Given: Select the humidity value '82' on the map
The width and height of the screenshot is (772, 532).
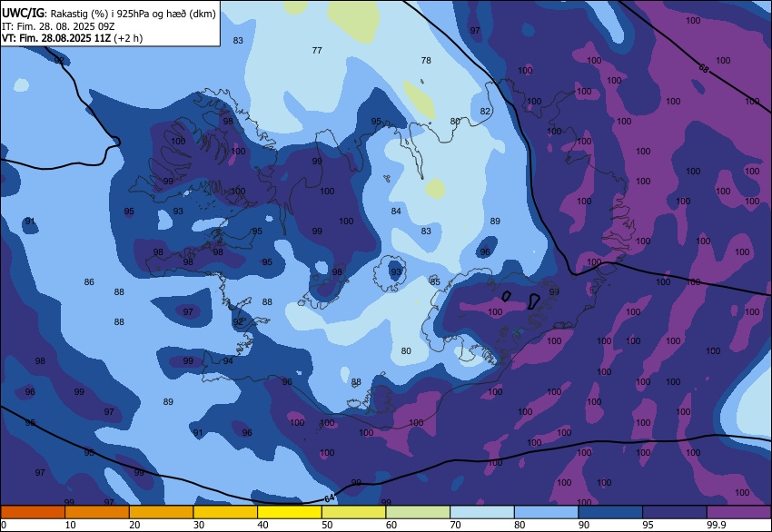Looking at the screenshot, I should click(485, 112).
